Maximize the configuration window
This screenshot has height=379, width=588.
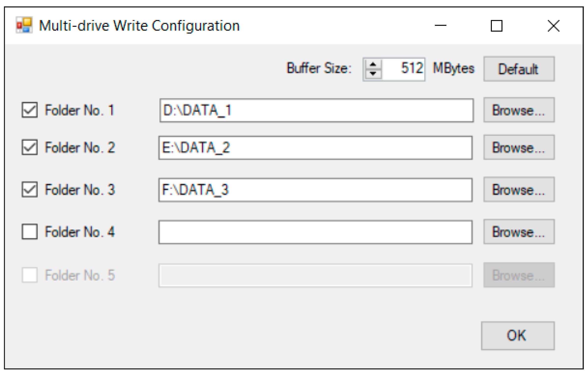click(x=497, y=25)
